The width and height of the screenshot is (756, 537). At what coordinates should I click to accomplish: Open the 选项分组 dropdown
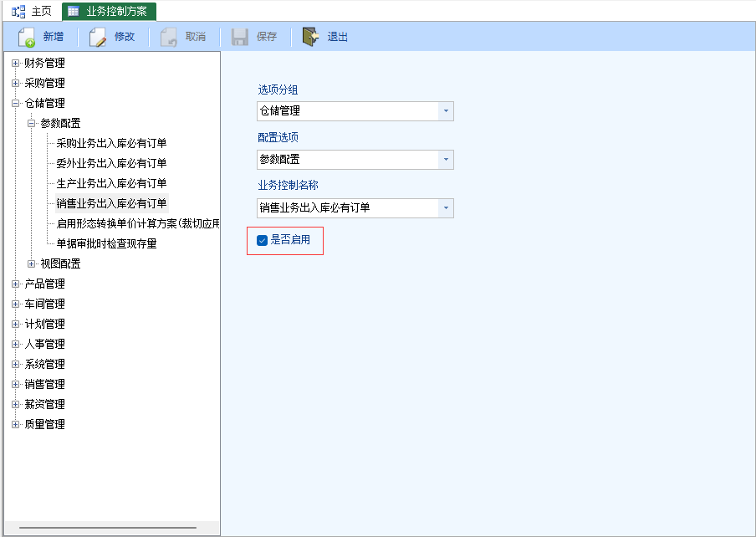click(445, 111)
